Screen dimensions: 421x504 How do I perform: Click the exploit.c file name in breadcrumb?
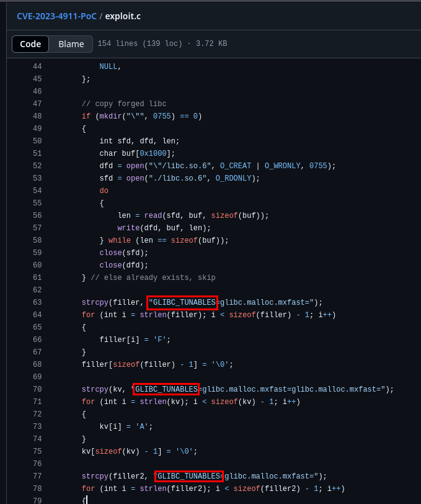coord(123,16)
